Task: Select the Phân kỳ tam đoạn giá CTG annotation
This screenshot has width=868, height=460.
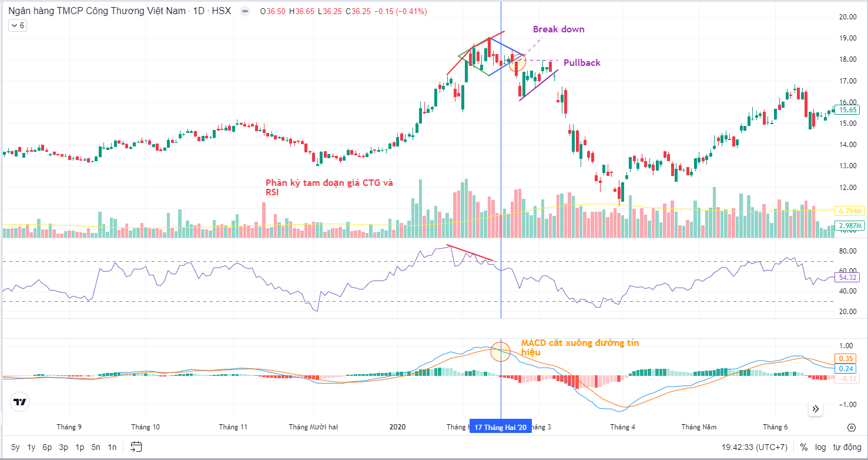Action: [x=329, y=187]
